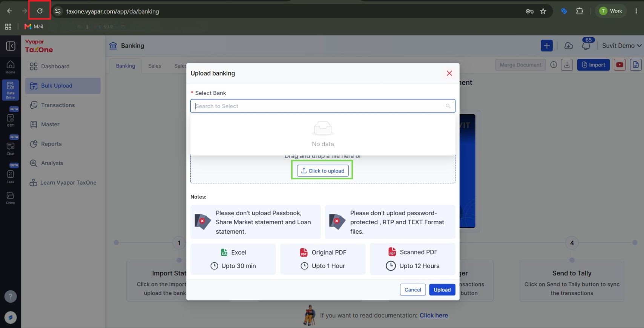Open the Drive icon in left rail
Screen dimensions: 644x328
point(11,198)
